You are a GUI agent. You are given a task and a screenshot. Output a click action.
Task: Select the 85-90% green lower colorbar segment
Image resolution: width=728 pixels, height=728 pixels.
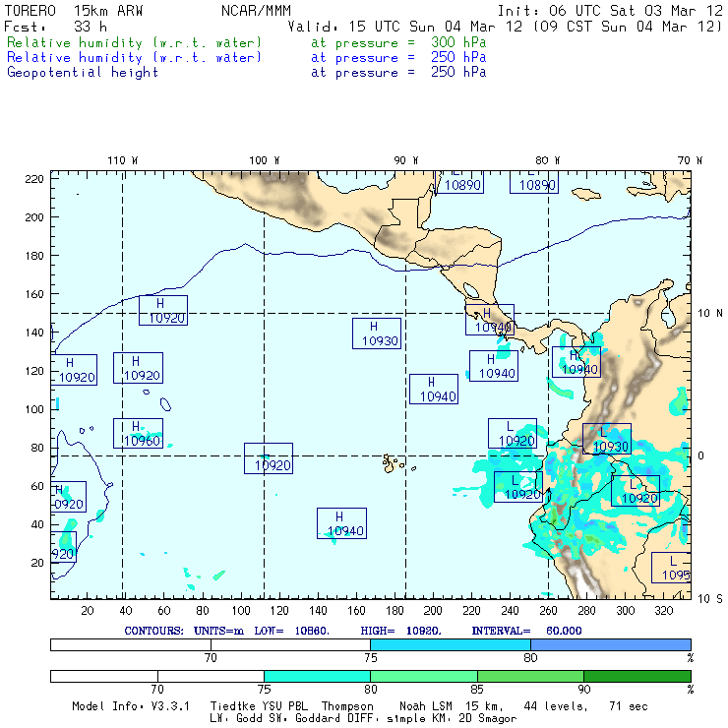pyautogui.click(x=530, y=676)
